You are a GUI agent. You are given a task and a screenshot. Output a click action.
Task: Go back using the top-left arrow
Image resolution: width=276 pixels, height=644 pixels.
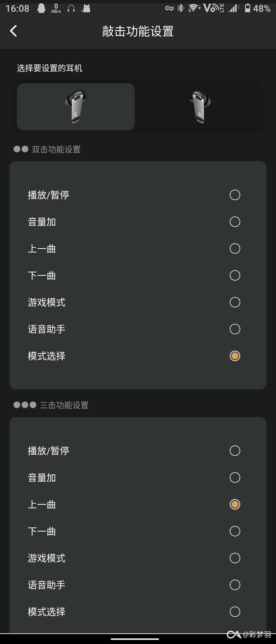(13, 31)
